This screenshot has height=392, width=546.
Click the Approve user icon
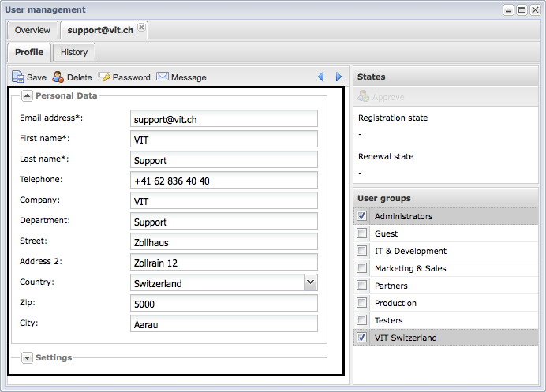[363, 96]
